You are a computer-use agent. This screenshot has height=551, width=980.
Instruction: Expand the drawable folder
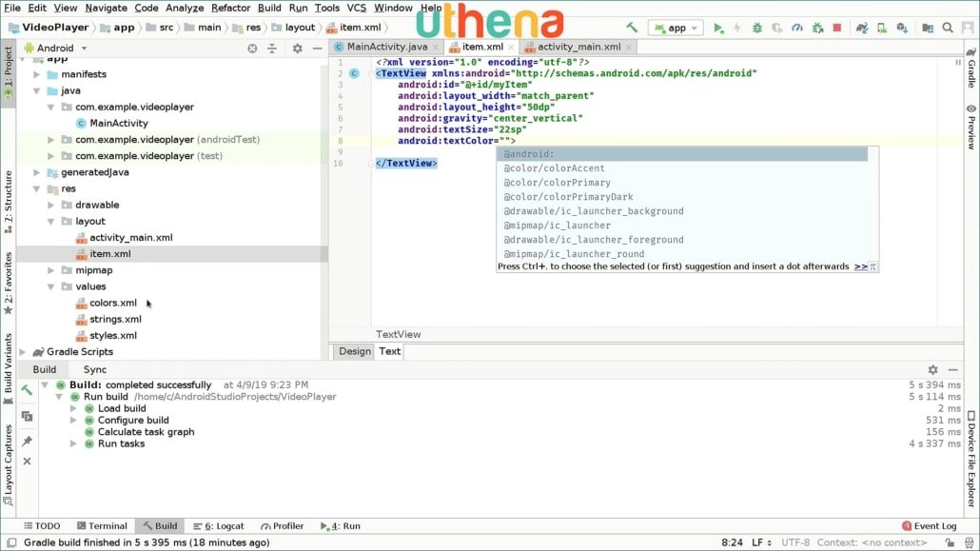point(50,205)
